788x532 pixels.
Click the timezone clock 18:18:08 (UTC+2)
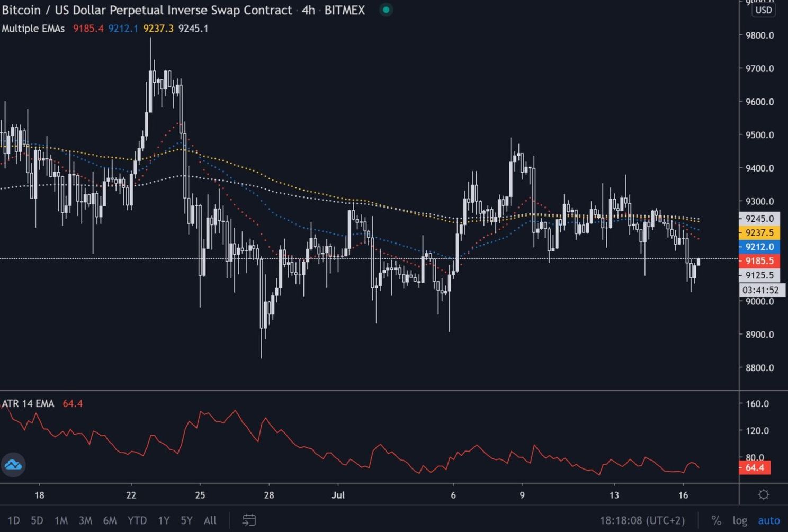pos(642,520)
